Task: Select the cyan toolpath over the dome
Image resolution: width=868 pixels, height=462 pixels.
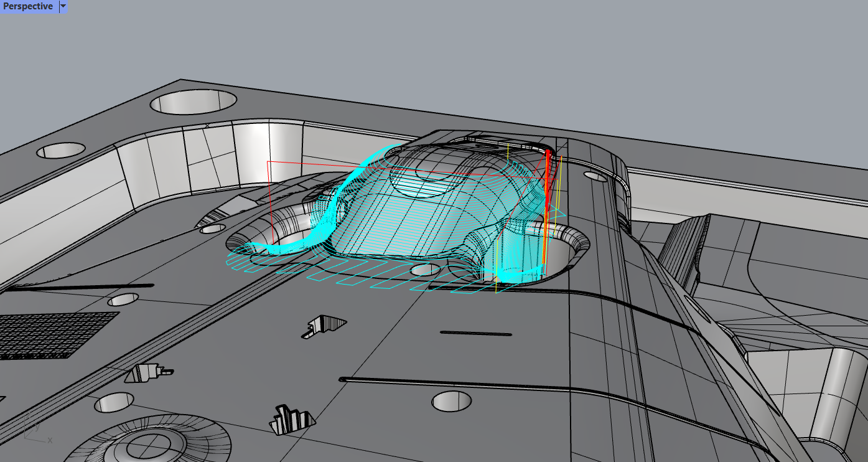Action: [398, 218]
